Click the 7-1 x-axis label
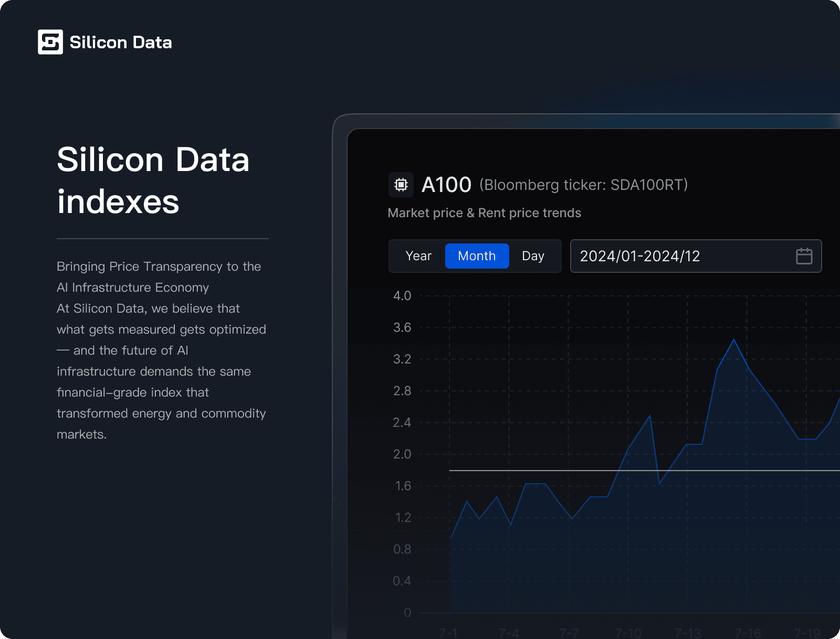This screenshot has height=639, width=840. [x=448, y=633]
